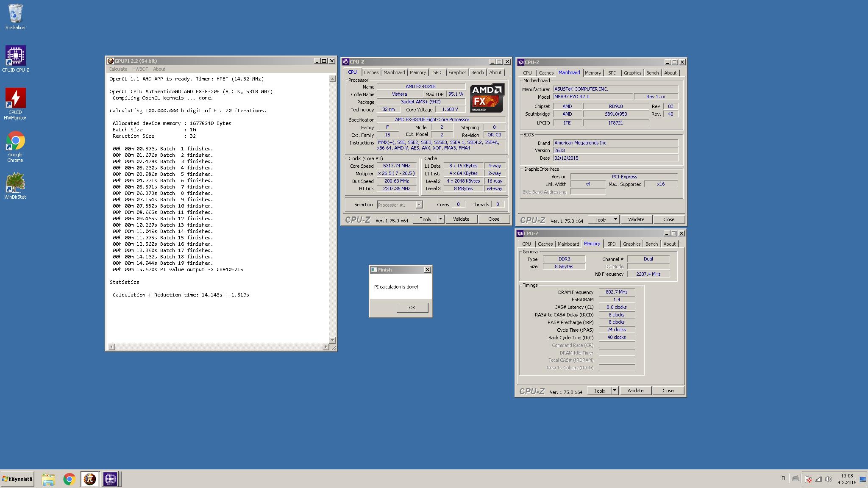Click the Multiplier value x 26.5

(x=396, y=174)
